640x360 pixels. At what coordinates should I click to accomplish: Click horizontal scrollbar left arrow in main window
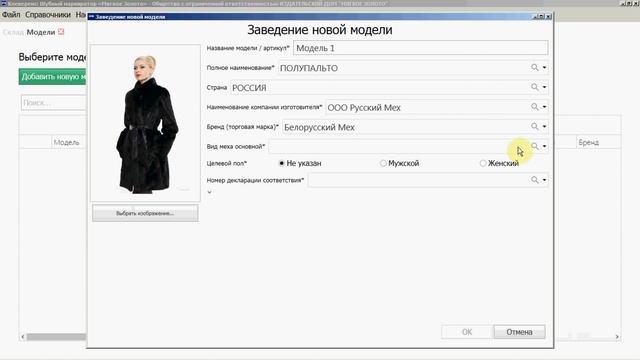23,337
